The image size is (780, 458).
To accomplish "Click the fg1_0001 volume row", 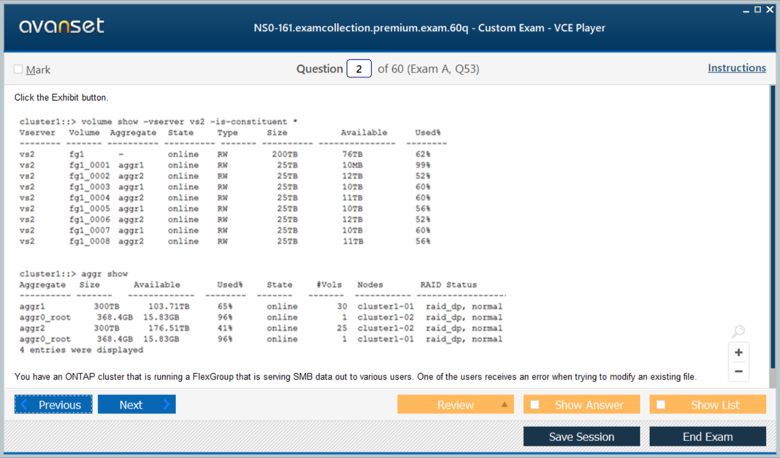I will tap(225, 165).
